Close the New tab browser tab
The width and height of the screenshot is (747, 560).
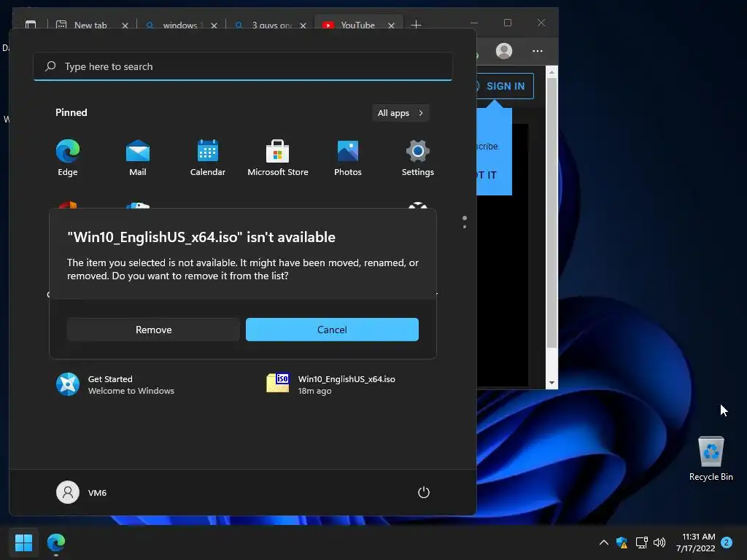(x=125, y=26)
